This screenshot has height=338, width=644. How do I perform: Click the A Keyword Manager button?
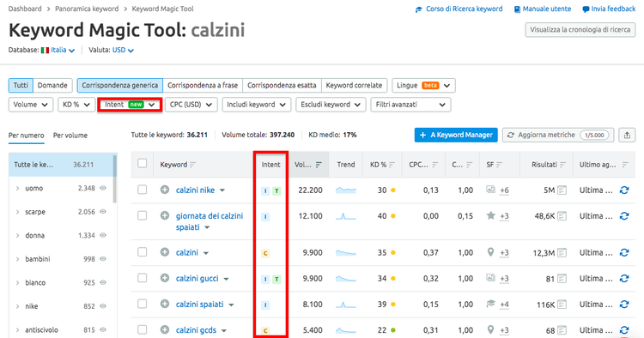pos(456,135)
